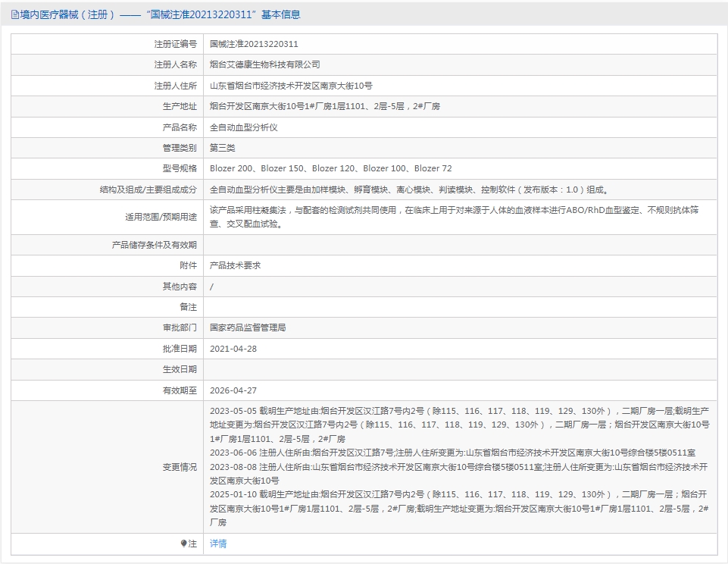Click the registrant address 山东省烟台市经济技术开发区南京大街10号

tap(291, 86)
